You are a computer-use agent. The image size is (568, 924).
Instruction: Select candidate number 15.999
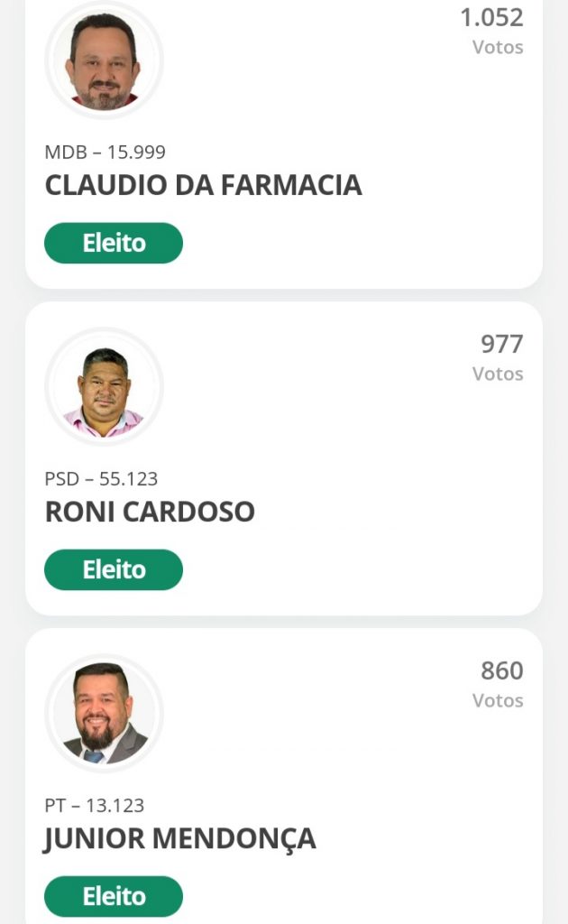[x=136, y=152]
